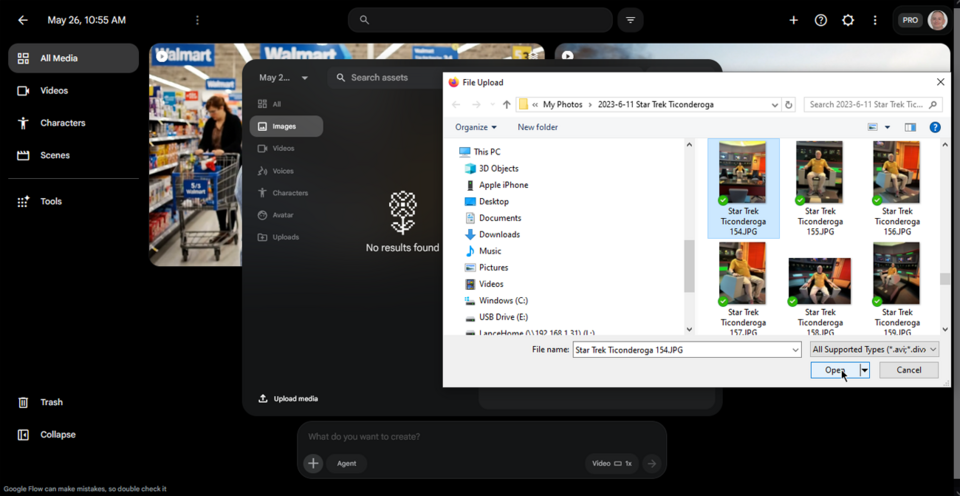Play the Walmart video thumbnail

tap(162, 56)
